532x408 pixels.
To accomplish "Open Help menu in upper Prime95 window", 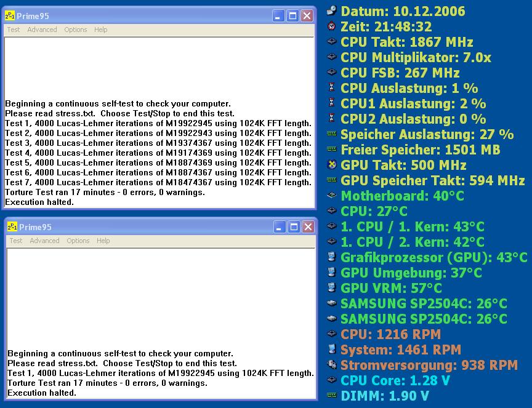I will 101,30.
